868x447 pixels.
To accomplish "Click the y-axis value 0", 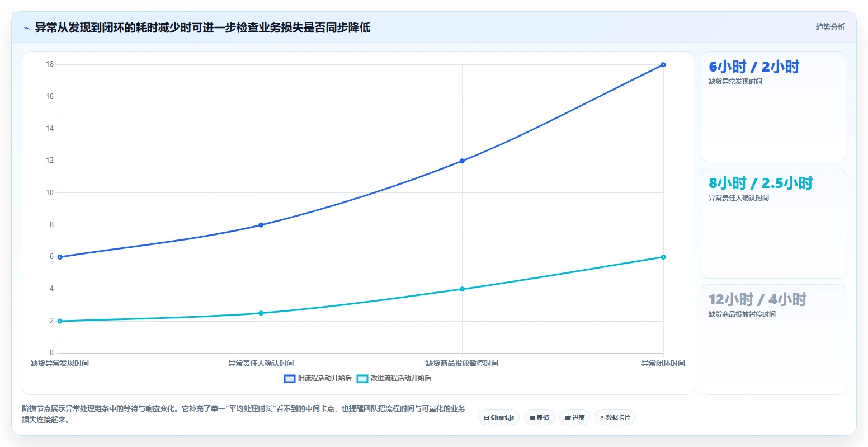I will point(52,353).
